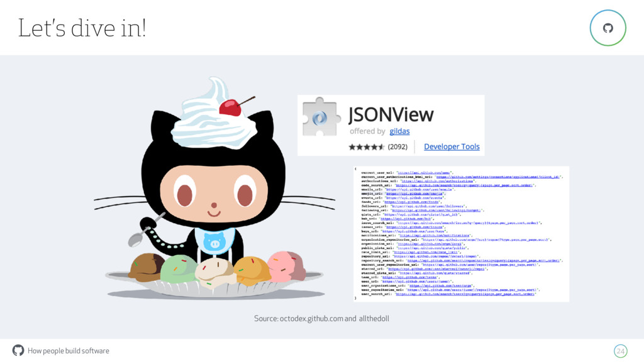644x362 pixels.
Task: Open the rate_limit_url link
Action: point(426,252)
